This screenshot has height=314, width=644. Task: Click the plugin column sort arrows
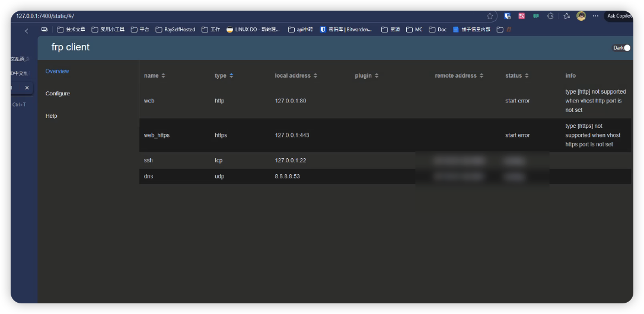377,76
